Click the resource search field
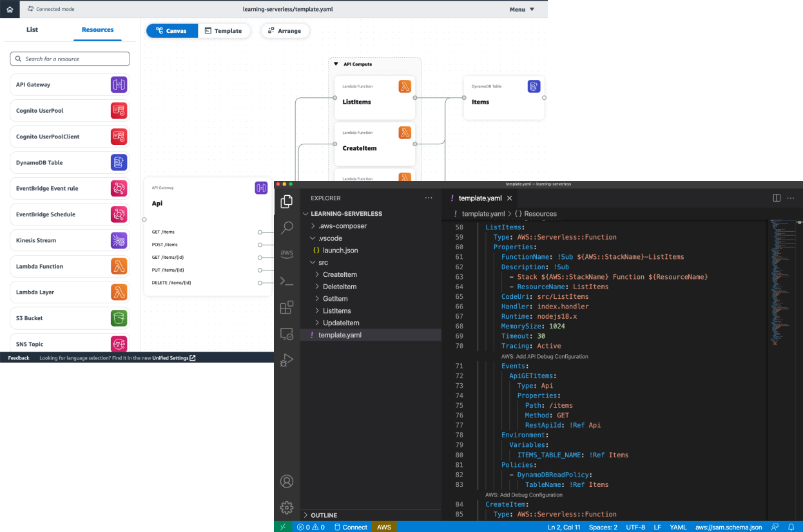The image size is (803, 532). pyautogui.click(x=71, y=59)
